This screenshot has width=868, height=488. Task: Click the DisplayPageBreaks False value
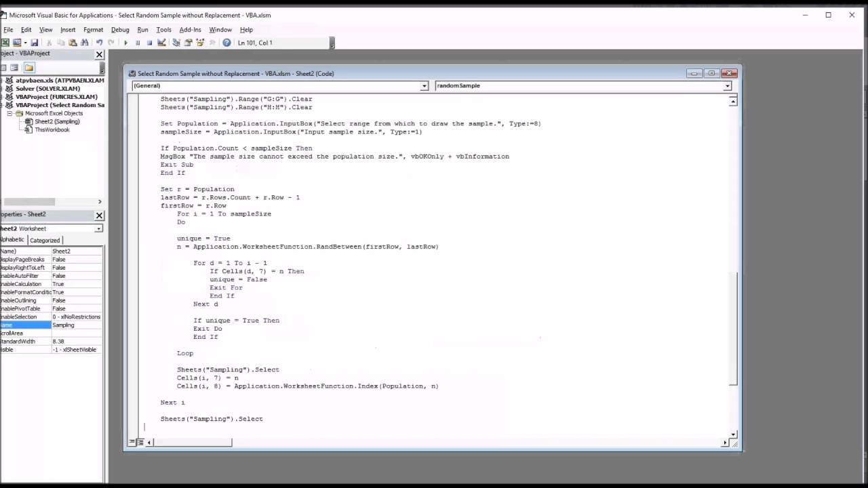(77, 260)
